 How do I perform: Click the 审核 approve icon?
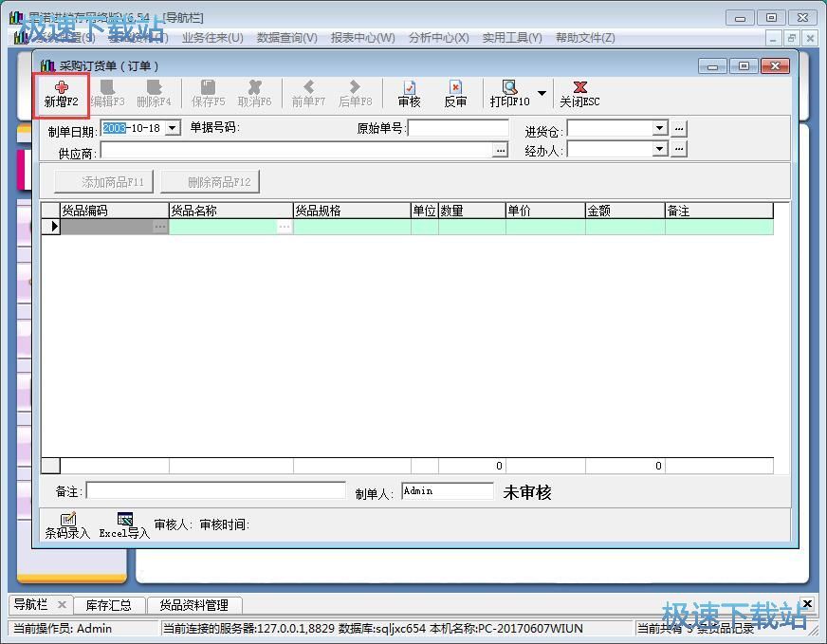coord(409,93)
